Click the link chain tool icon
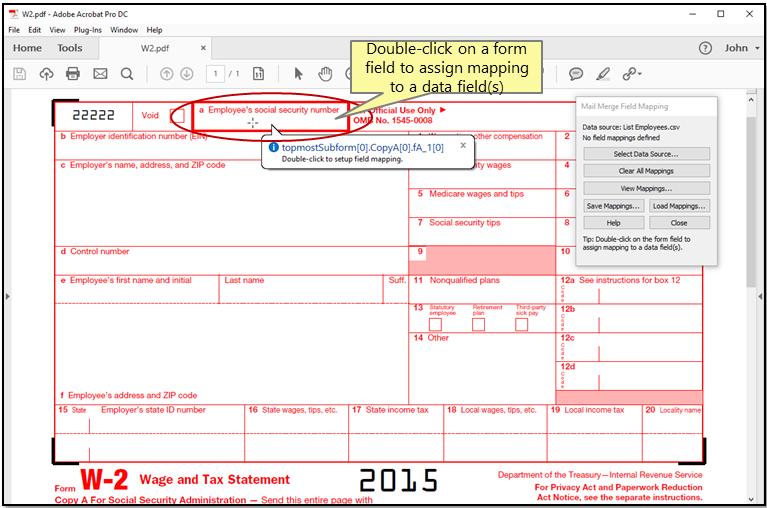767x508 pixels. coord(629,74)
